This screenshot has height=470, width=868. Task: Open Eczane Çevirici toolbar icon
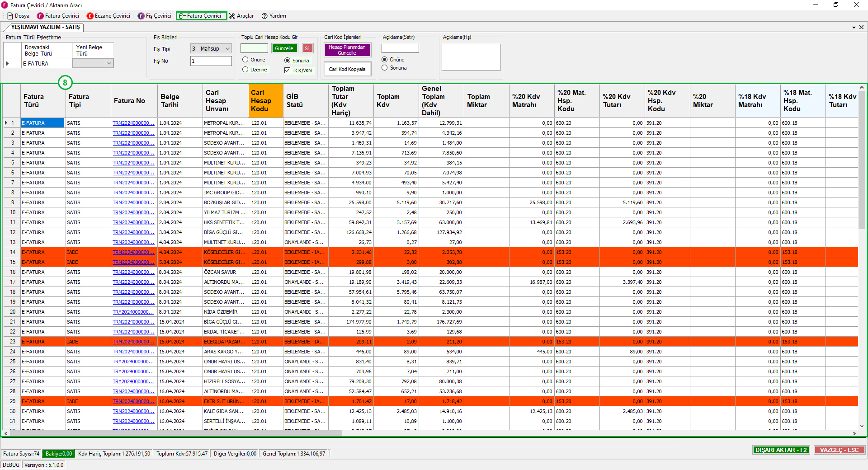click(x=90, y=16)
